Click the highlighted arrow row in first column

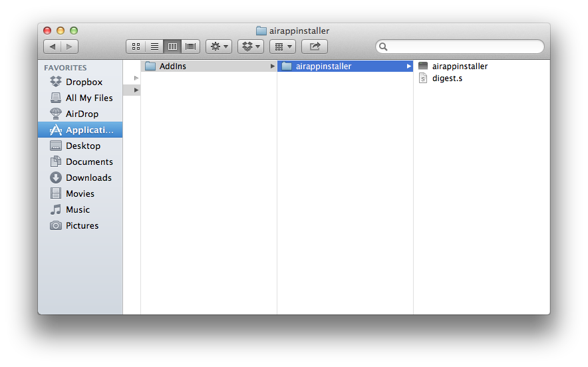coord(132,90)
